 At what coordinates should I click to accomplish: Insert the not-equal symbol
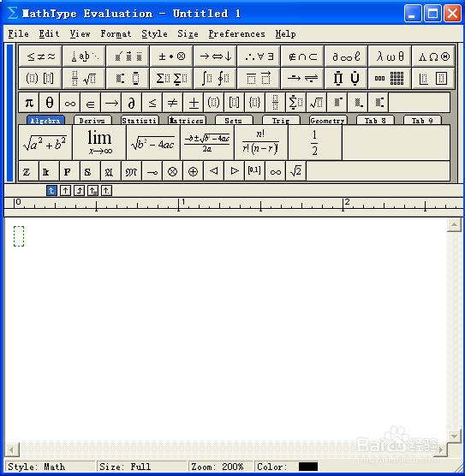tap(173, 103)
